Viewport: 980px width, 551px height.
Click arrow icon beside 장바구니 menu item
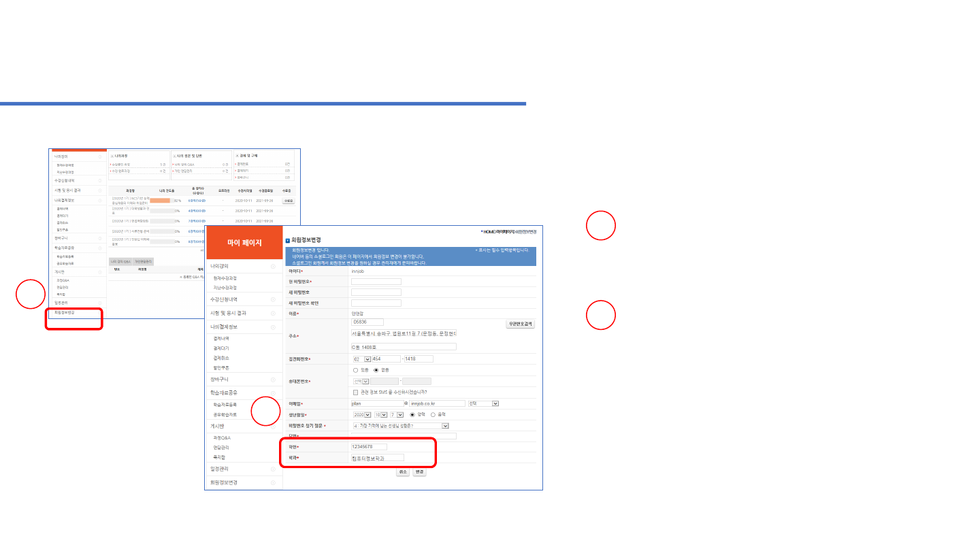pos(273,379)
